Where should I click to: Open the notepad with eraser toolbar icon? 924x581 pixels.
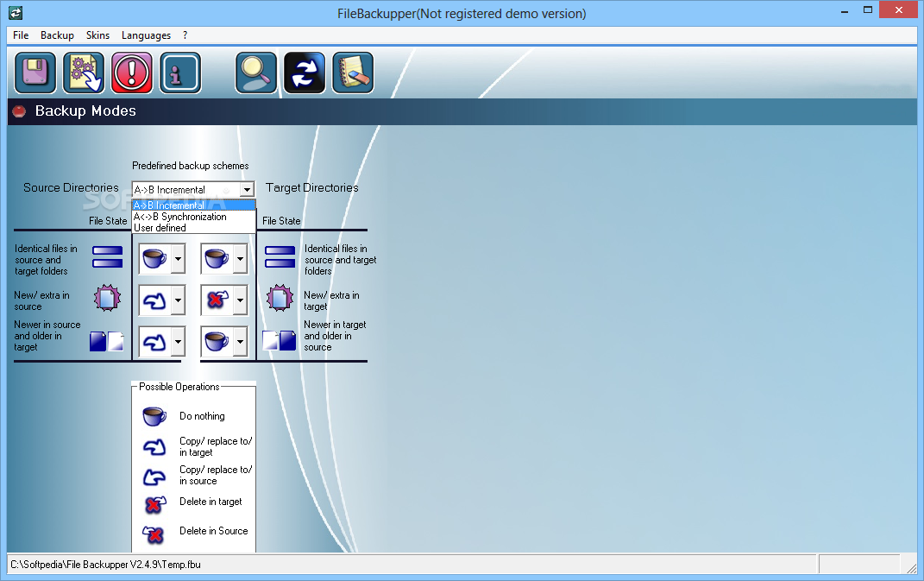point(352,73)
